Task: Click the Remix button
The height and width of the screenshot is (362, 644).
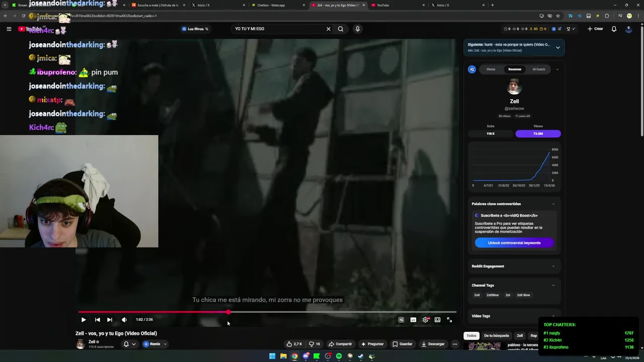Action: [152, 344]
